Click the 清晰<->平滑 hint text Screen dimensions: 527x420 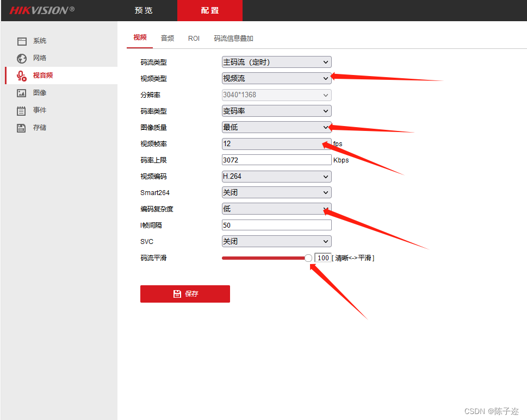pyautogui.click(x=353, y=258)
